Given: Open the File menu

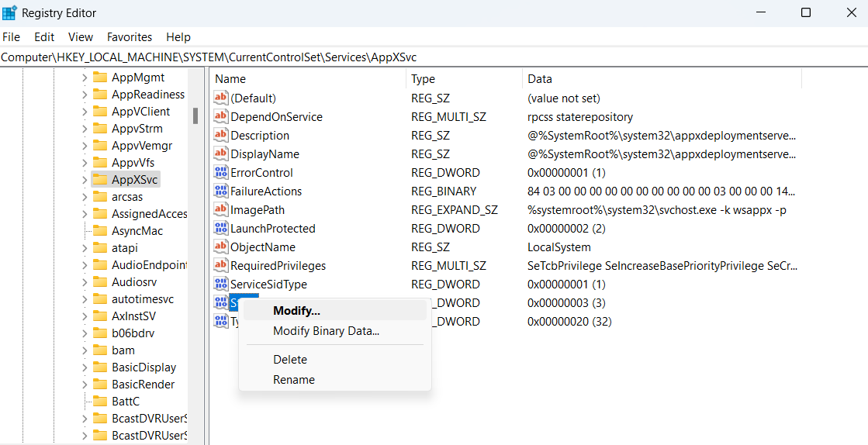Looking at the screenshot, I should point(11,37).
